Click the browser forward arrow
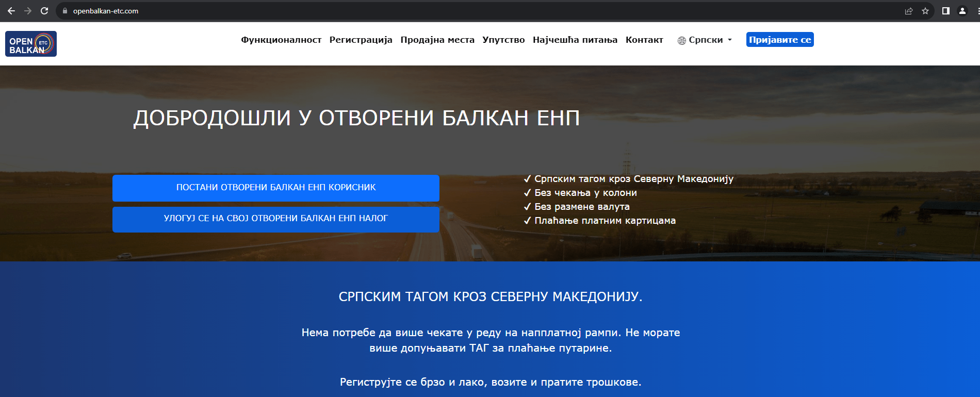980x397 pixels. [x=28, y=11]
